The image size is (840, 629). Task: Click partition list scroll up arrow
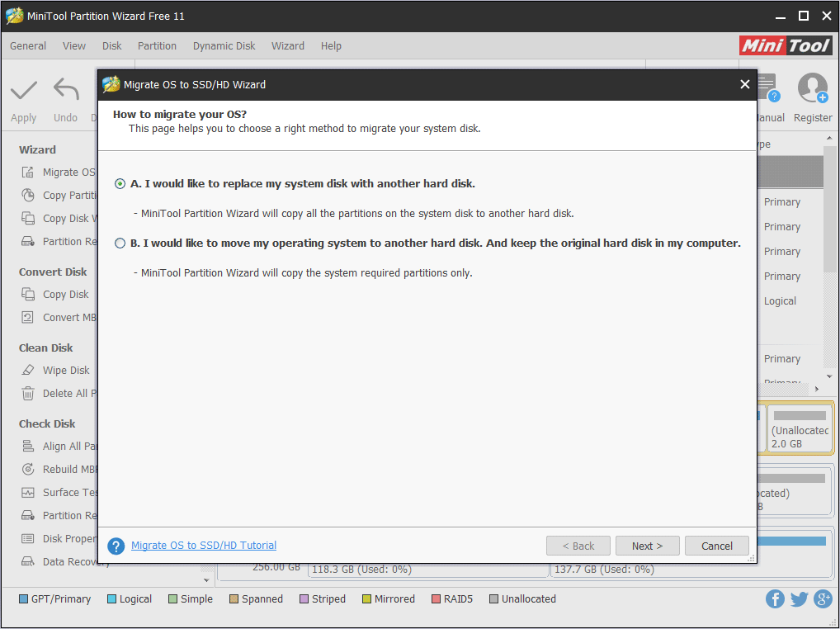pos(829,138)
